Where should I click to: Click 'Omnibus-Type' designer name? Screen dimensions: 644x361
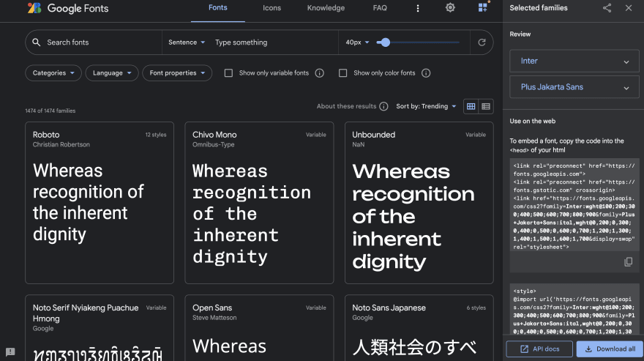pyautogui.click(x=213, y=145)
